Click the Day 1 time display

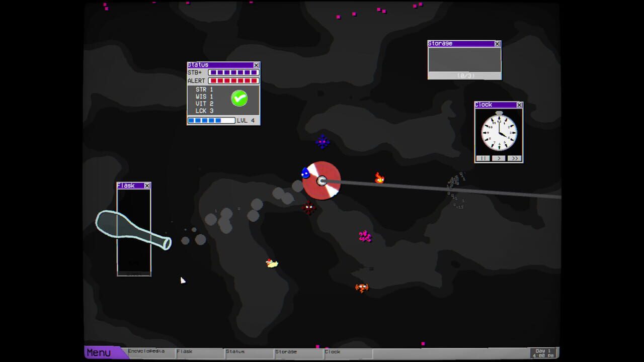(544, 353)
